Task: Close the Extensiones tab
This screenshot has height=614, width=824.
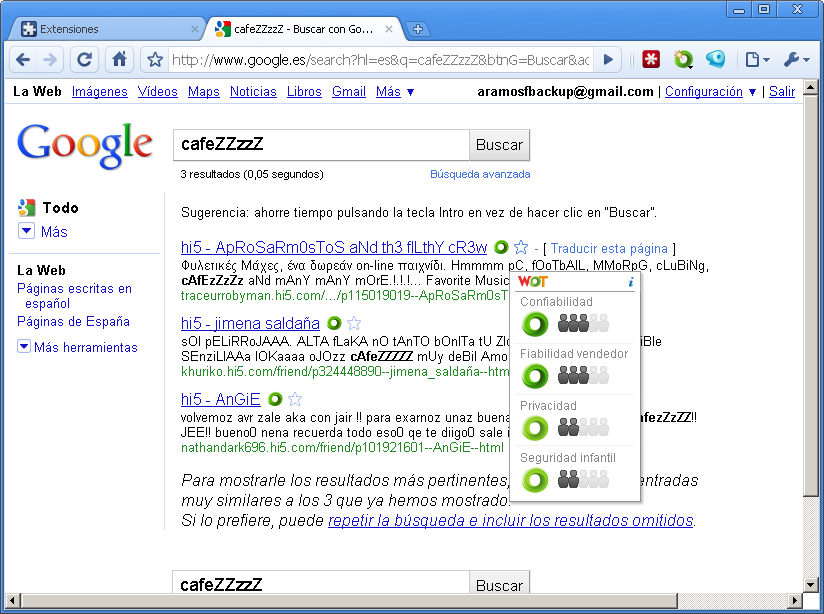Action: pos(194,29)
